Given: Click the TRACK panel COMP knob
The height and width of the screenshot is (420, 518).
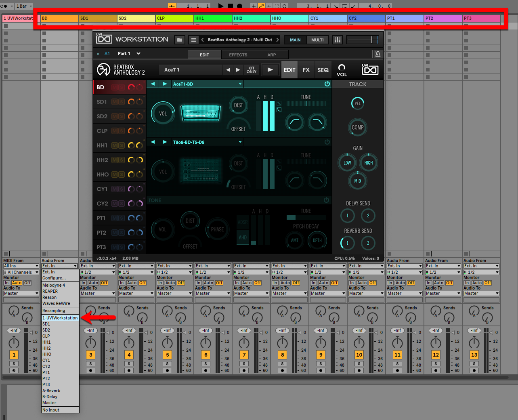Looking at the screenshot, I should (x=358, y=127).
